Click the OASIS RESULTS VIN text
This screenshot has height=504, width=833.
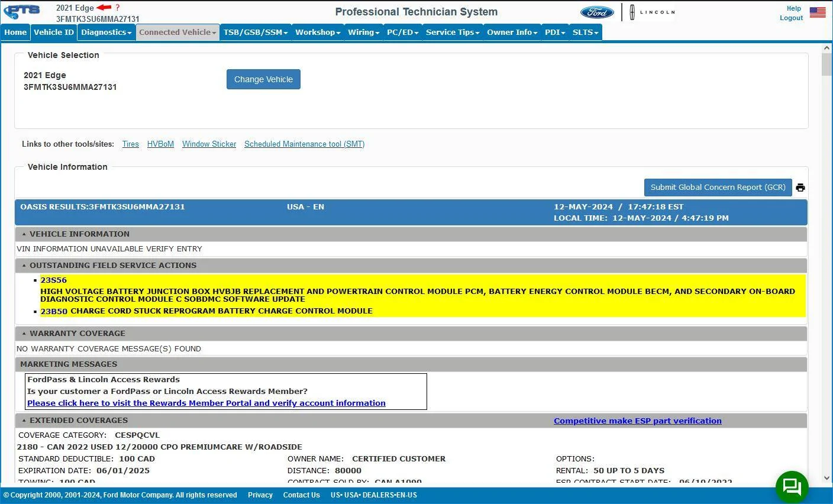point(102,207)
